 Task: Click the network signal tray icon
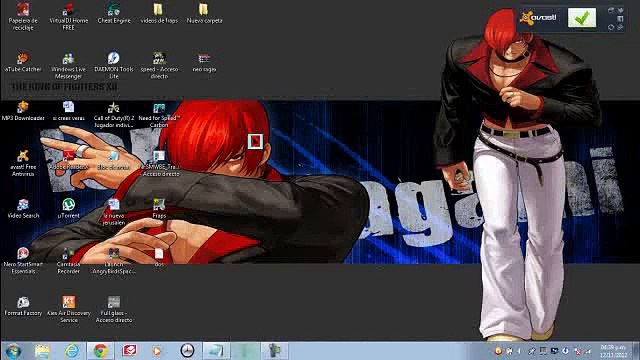point(588,351)
